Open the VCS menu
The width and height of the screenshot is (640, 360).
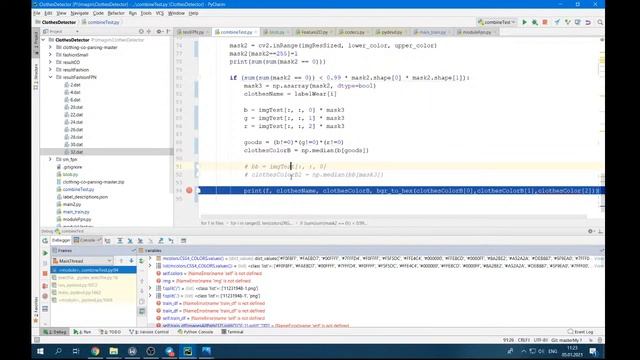tap(160, 13)
